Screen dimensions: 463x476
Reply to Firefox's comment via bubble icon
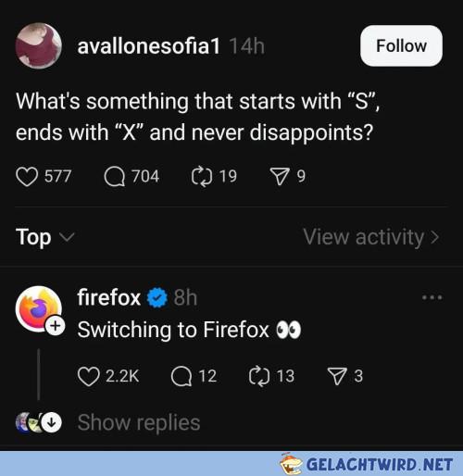181,376
